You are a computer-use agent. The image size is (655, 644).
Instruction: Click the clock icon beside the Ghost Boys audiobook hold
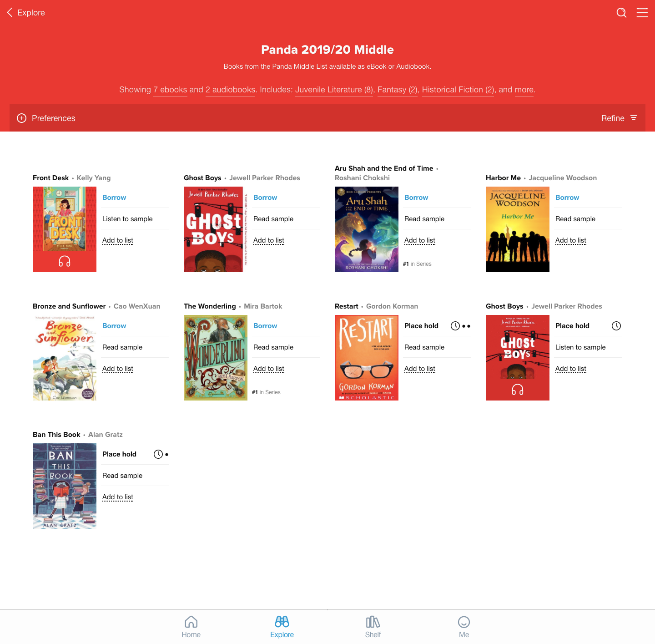point(616,326)
